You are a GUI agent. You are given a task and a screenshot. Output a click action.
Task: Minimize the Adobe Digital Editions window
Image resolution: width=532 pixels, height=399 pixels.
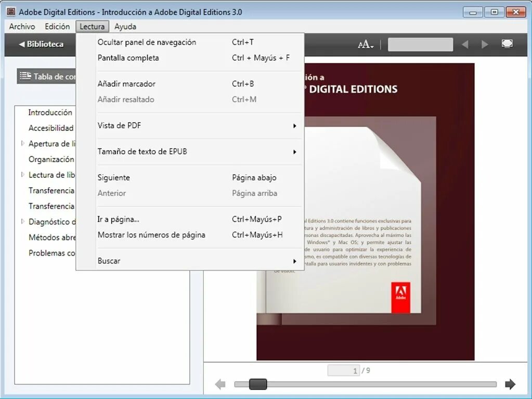tap(473, 12)
